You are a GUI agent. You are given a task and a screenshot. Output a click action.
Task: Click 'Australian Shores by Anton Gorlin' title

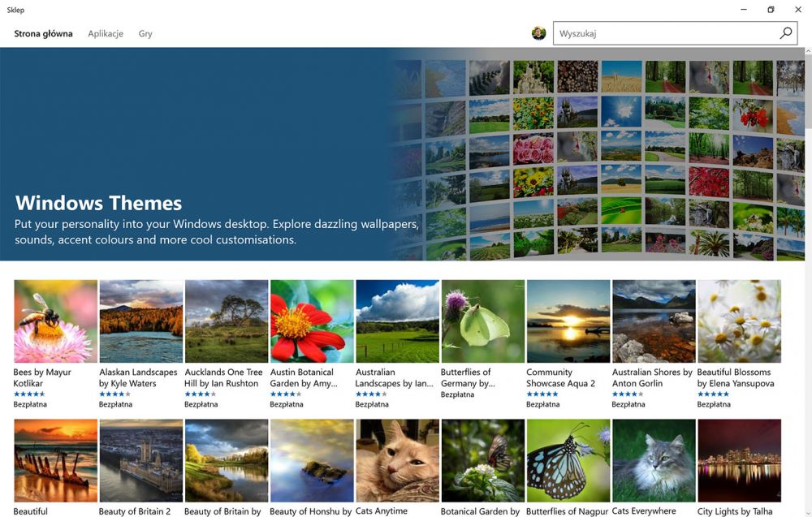click(652, 377)
